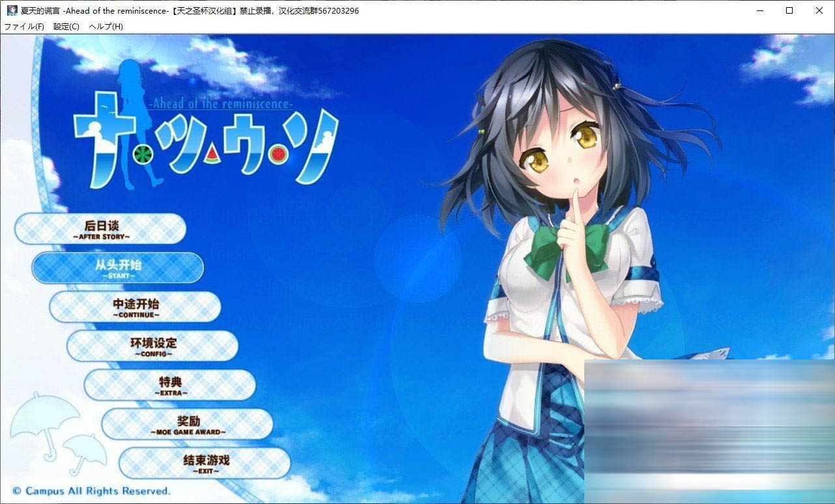Open the ヘルプ(H) menu
Viewport: 835px width, 504px height.
point(106,27)
